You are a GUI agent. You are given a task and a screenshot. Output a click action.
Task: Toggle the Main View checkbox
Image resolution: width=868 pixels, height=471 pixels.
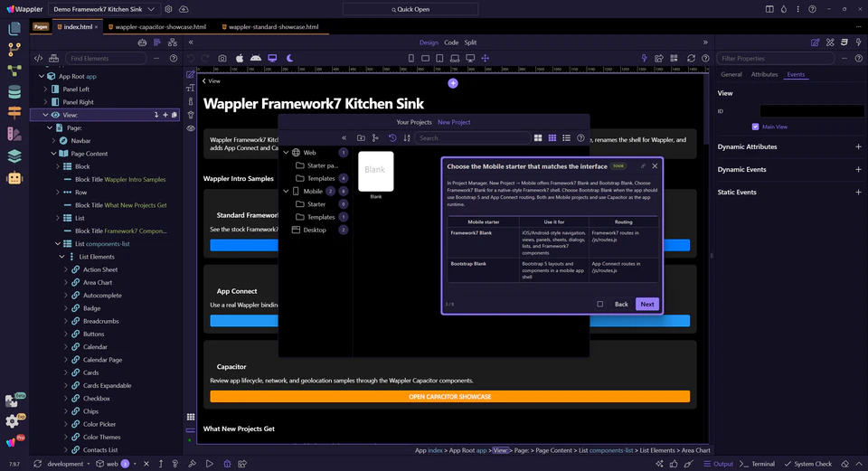click(755, 127)
